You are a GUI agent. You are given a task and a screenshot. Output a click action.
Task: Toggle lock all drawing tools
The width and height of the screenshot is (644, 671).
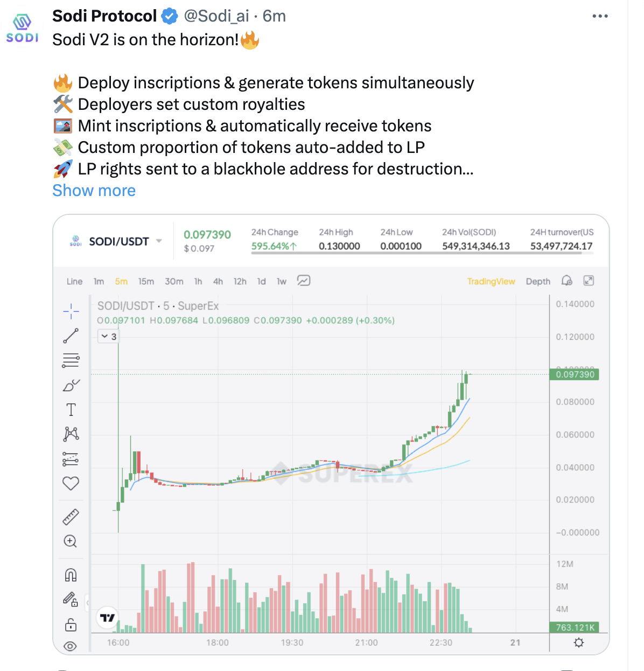[x=71, y=625]
